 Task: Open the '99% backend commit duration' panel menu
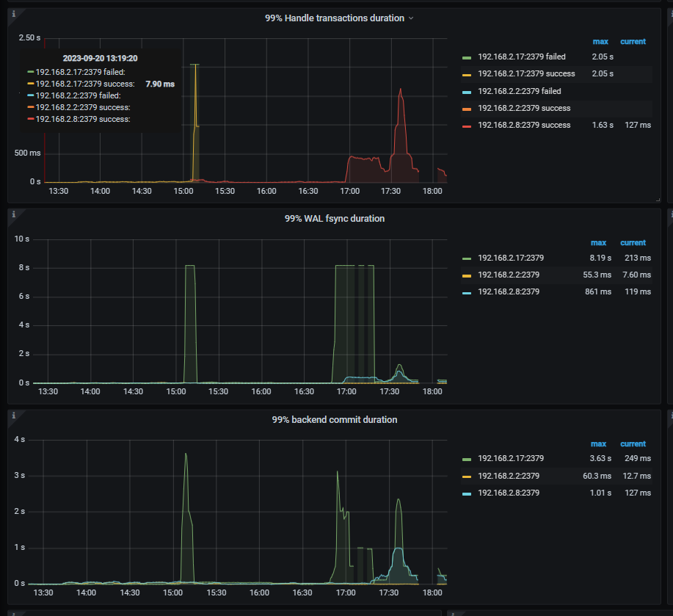[336, 419]
